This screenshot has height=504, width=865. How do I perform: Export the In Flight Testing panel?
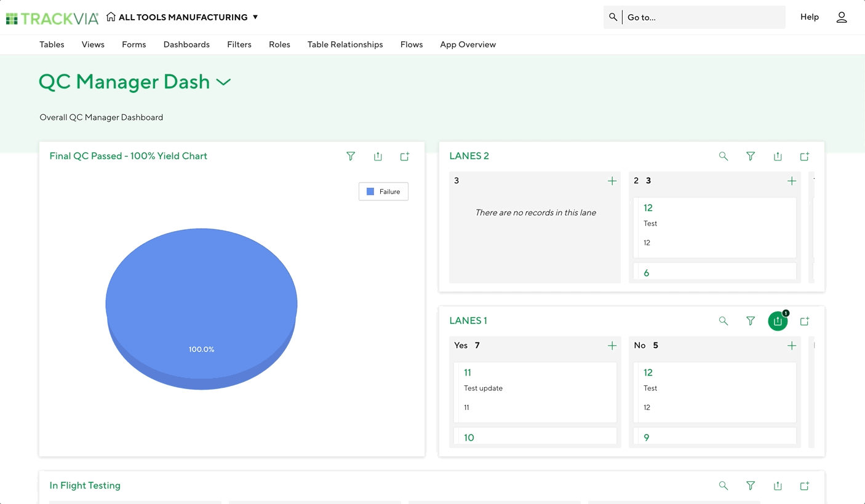(x=778, y=486)
